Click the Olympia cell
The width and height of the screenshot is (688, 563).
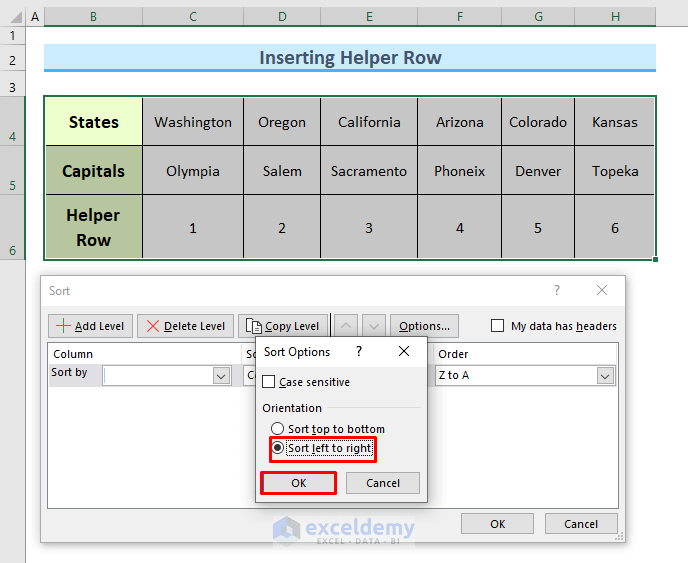pyautogui.click(x=193, y=171)
